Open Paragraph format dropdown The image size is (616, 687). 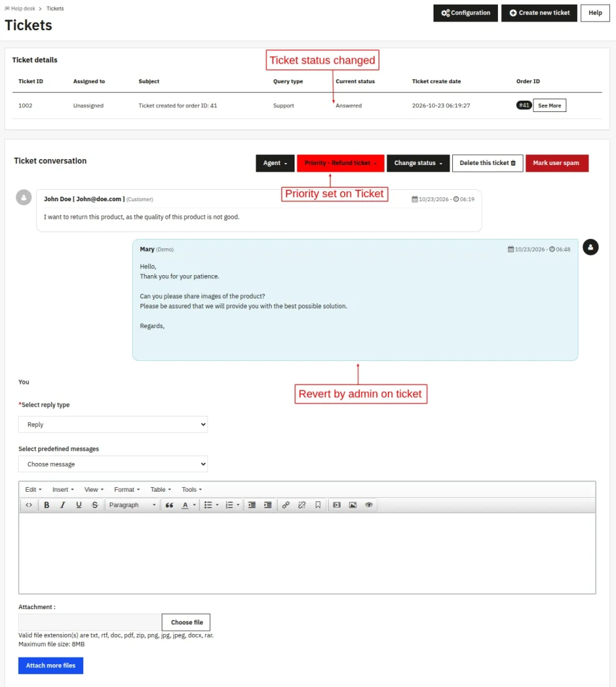point(132,505)
